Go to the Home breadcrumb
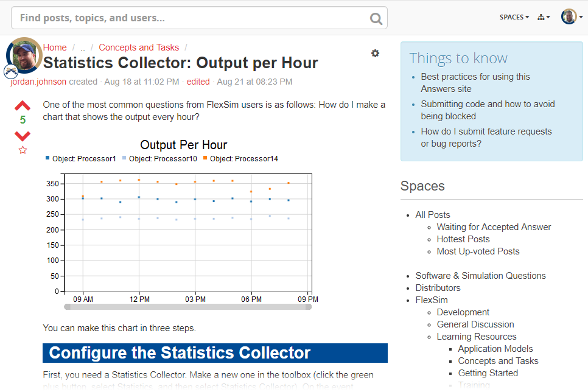 [55, 47]
